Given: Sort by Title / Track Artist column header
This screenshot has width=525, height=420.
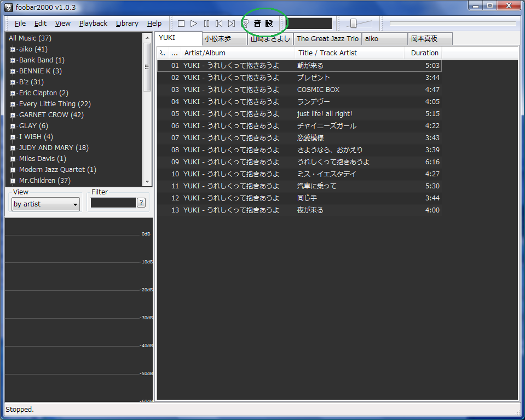Looking at the screenshot, I should [x=350, y=53].
